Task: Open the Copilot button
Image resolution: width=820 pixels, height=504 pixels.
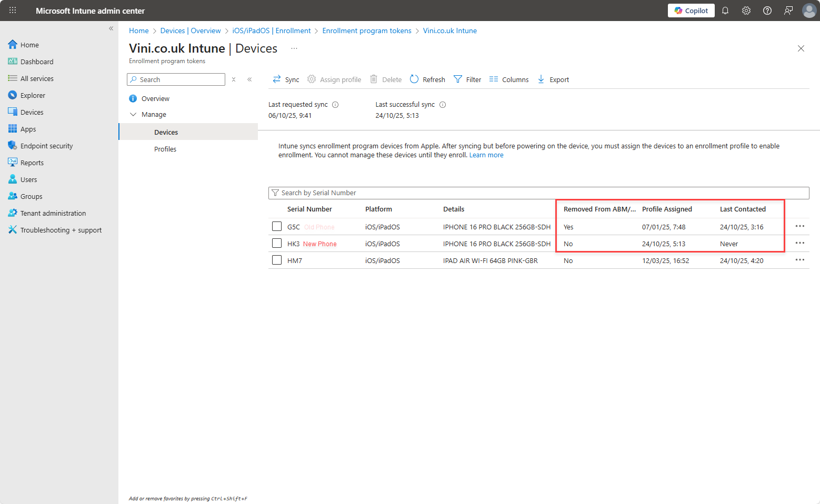Action: (691, 11)
